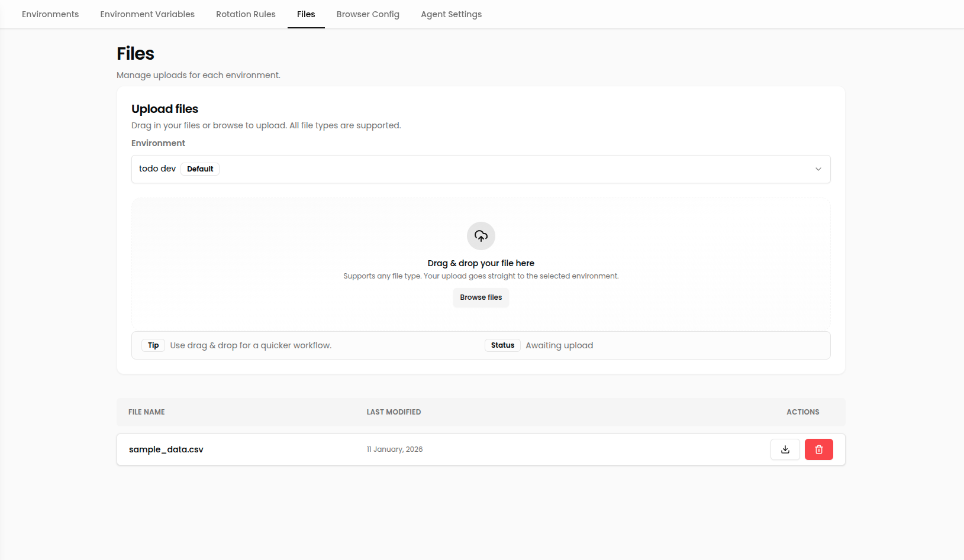Switch to the Environments tab
The image size is (964, 560).
[50, 14]
